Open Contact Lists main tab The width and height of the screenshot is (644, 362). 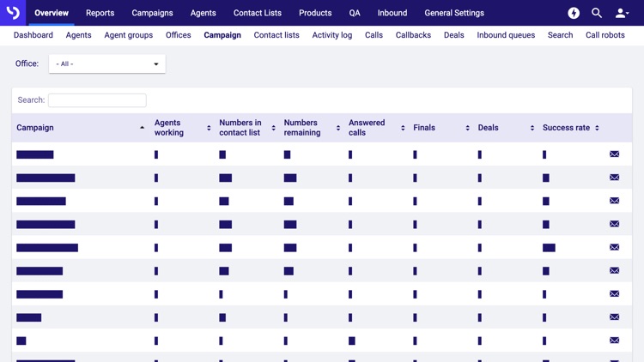(258, 13)
